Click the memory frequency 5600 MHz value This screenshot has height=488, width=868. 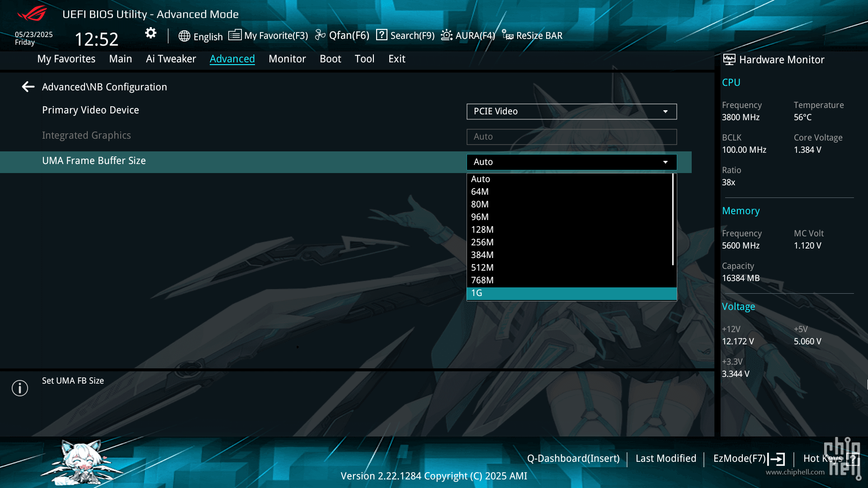pos(741,246)
